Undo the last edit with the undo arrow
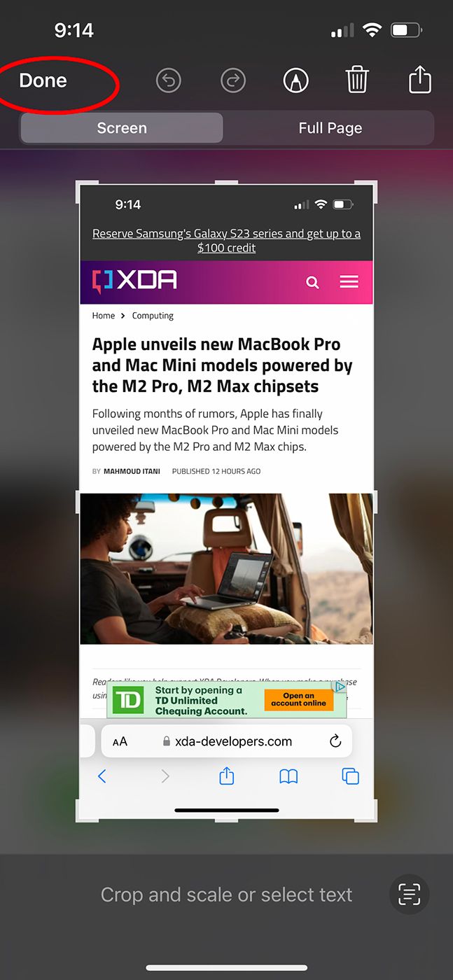This screenshot has width=453, height=980. [x=168, y=81]
